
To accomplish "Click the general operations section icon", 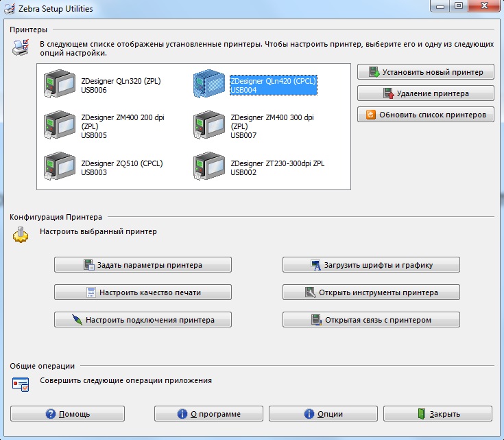I will [x=21, y=384].
